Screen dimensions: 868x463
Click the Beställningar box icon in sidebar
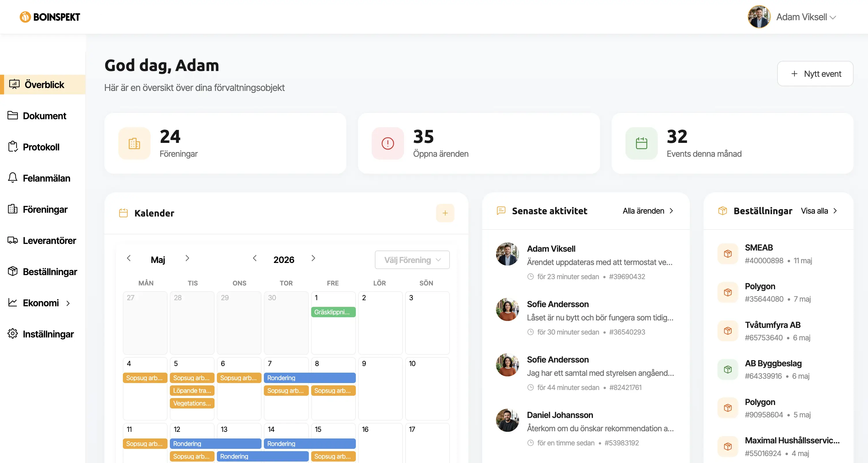click(x=12, y=271)
